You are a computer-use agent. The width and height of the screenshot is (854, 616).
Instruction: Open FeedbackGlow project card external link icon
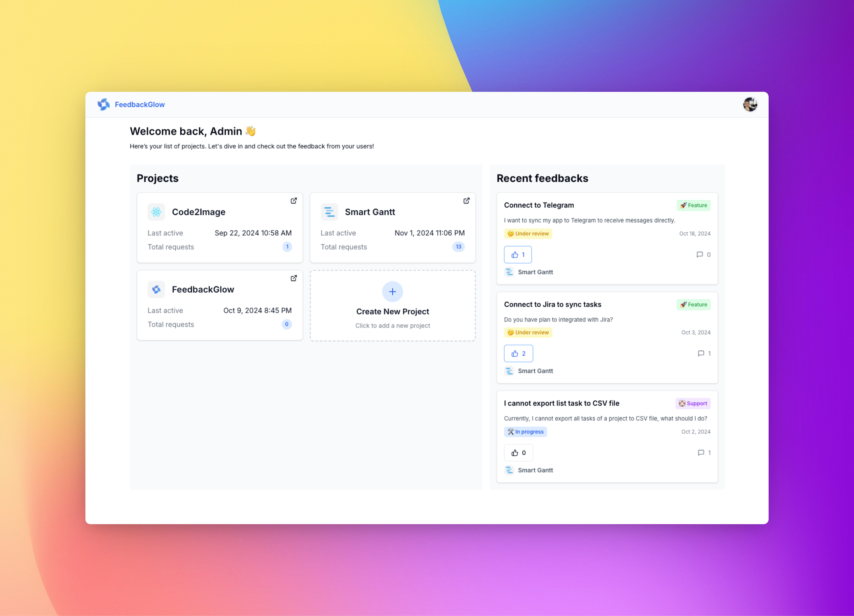293,278
